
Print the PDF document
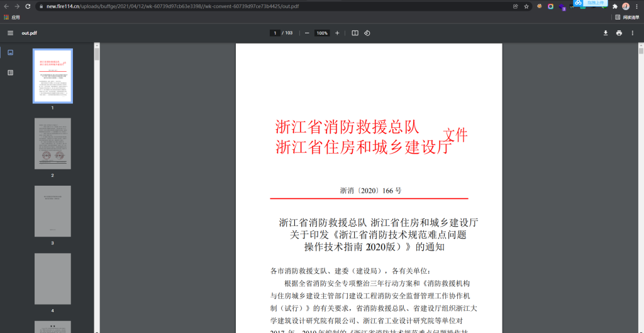(x=619, y=33)
